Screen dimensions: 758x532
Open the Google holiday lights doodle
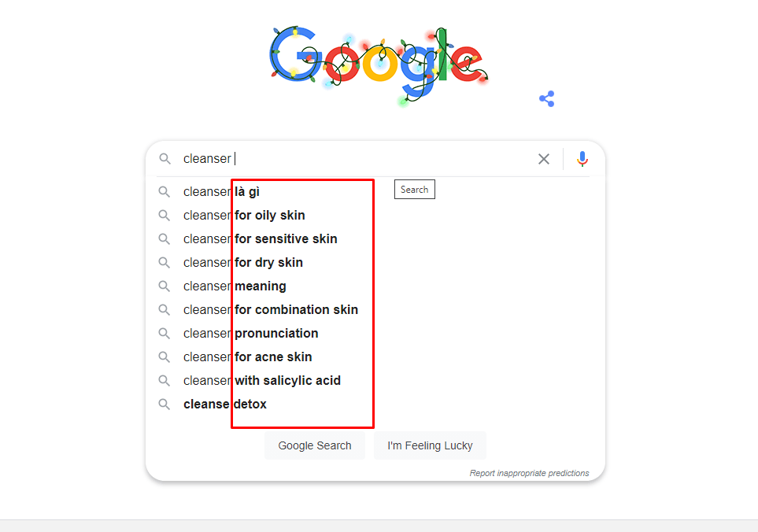pyautogui.click(x=379, y=64)
